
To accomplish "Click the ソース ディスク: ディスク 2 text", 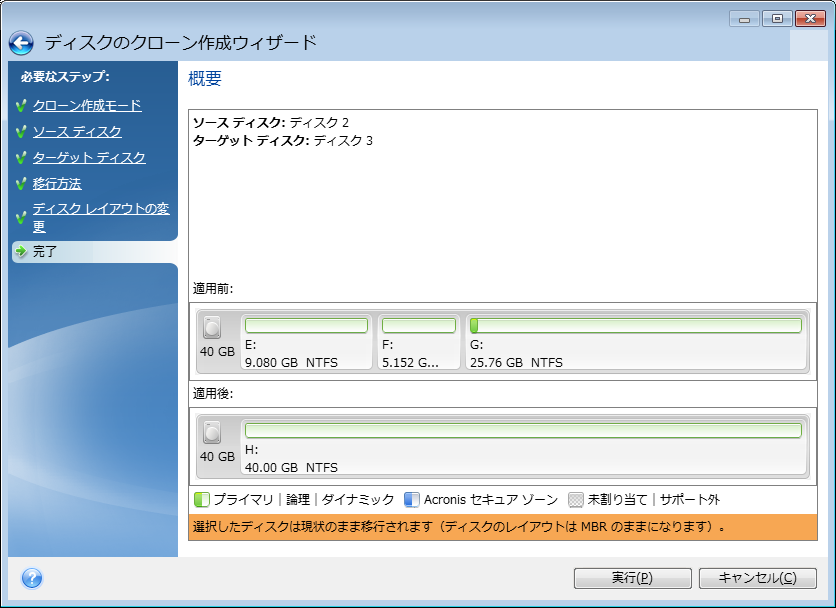I will pos(271,123).
